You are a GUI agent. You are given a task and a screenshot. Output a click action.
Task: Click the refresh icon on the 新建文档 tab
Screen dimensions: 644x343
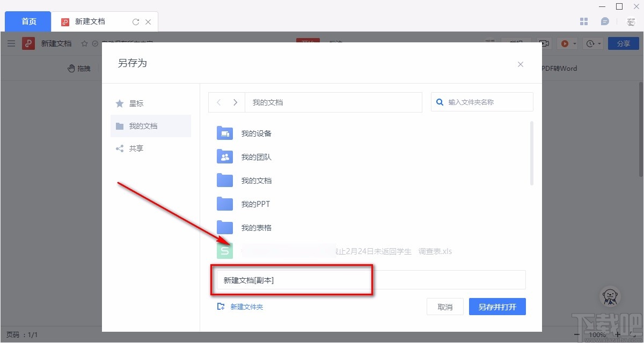pyautogui.click(x=136, y=22)
